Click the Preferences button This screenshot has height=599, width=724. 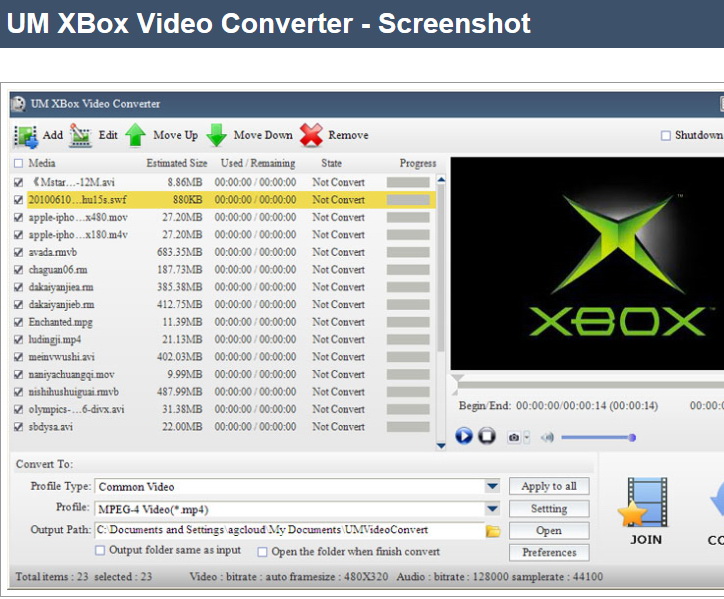549,552
